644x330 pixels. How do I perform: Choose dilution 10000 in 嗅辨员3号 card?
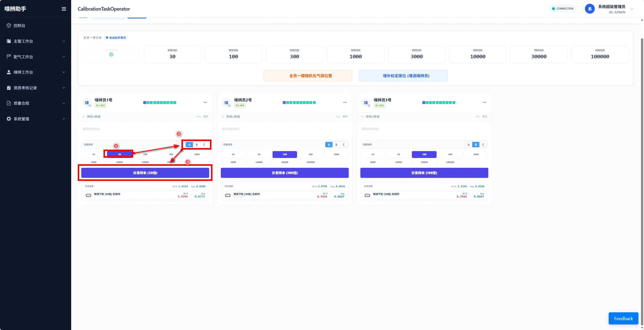398,162
